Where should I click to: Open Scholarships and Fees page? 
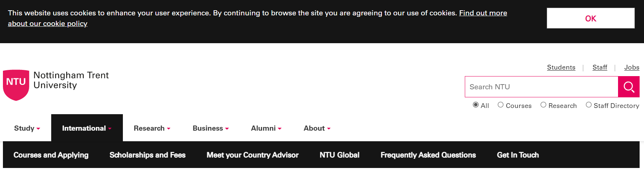pyautogui.click(x=147, y=155)
